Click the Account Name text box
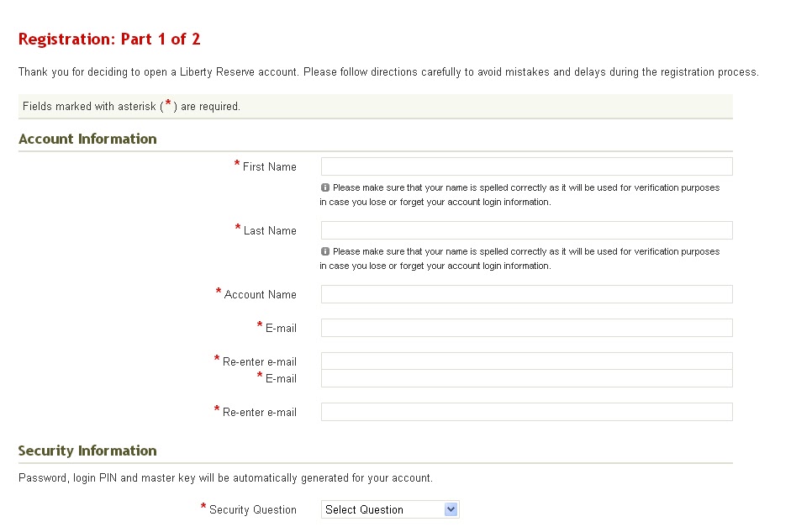This screenshot has height=527, width=812. (x=525, y=293)
